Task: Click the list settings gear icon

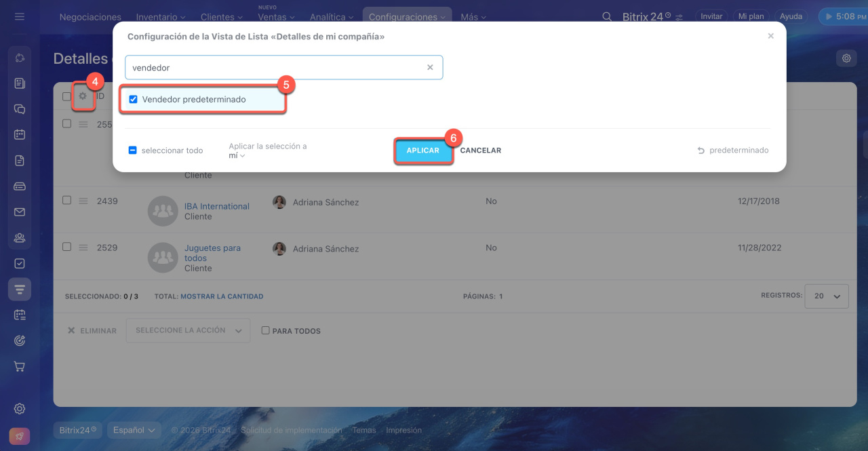Action: coord(83,96)
